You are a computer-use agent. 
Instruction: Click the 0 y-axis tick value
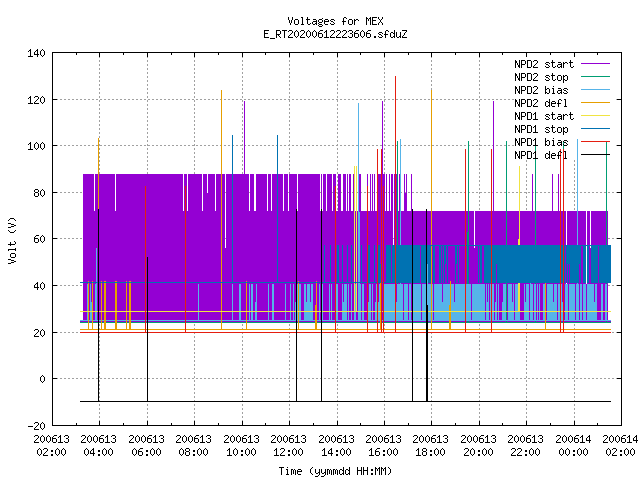[x=42, y=380]
